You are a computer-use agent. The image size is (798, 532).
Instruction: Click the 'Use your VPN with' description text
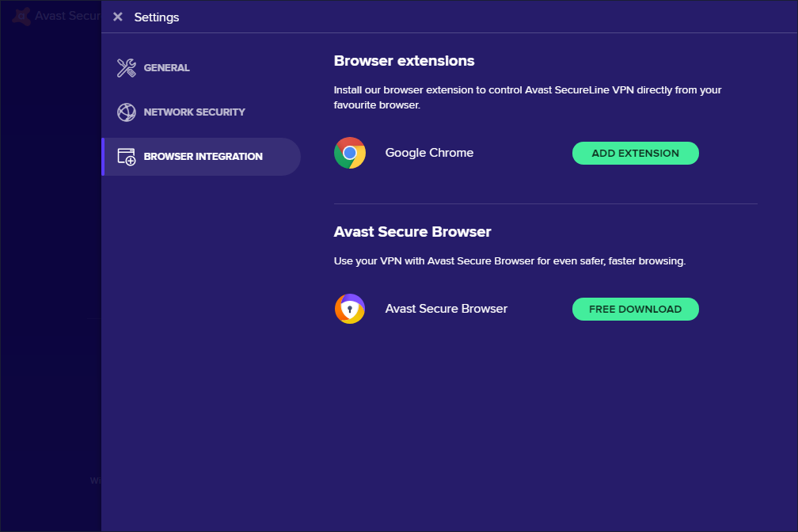click(x=509, y=261)
